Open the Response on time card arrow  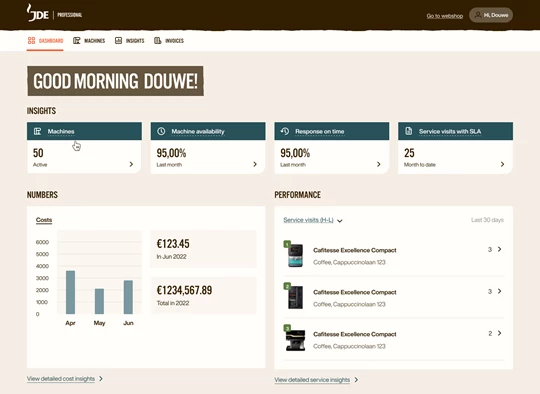pyautogui.click(x=378, y=164)
